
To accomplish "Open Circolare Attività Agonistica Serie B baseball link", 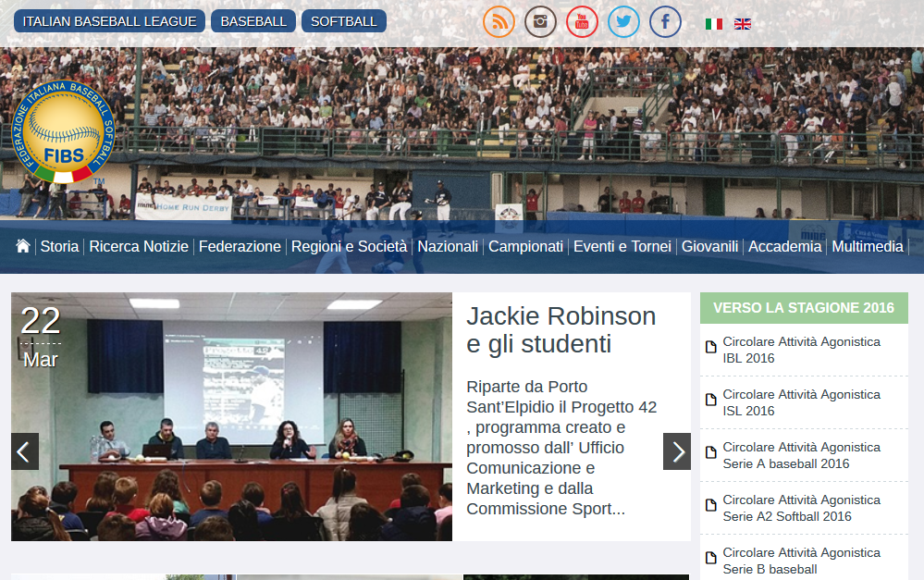I will tap(801, 561).
